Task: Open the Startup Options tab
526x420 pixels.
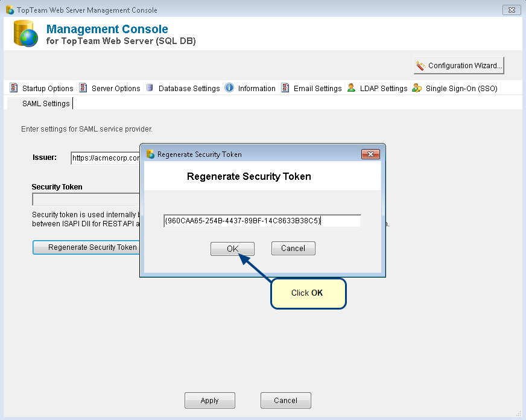Action: point(42,88)
